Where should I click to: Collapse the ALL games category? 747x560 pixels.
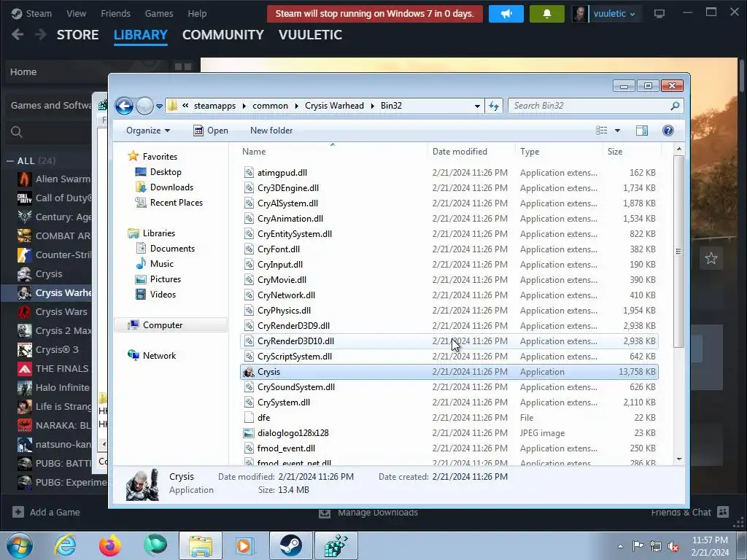[10, 161]
